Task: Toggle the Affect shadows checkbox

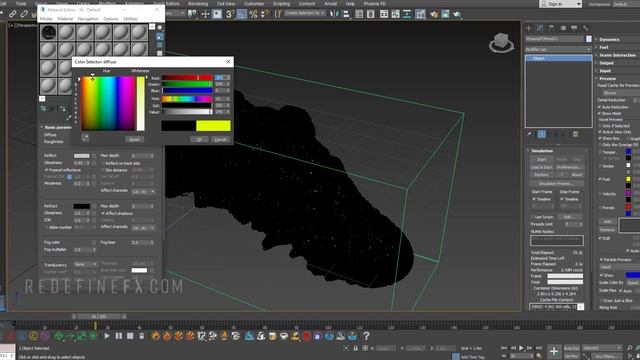Action: [103, 213]
